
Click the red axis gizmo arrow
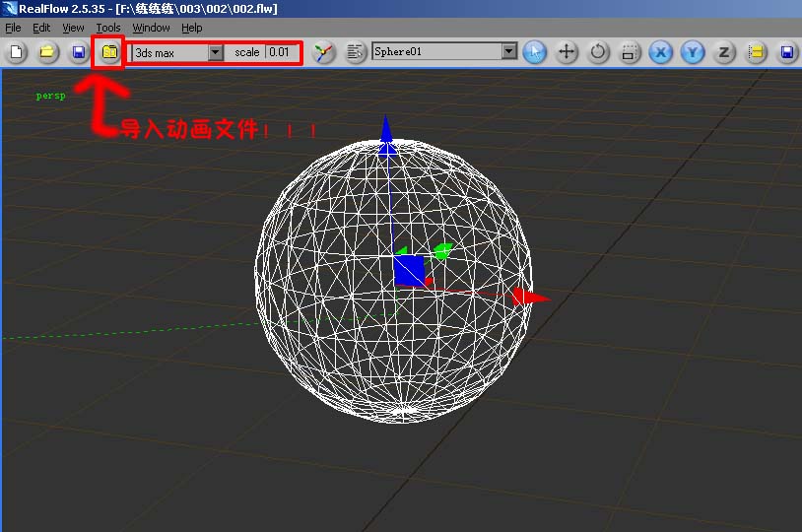pos(531,298)
